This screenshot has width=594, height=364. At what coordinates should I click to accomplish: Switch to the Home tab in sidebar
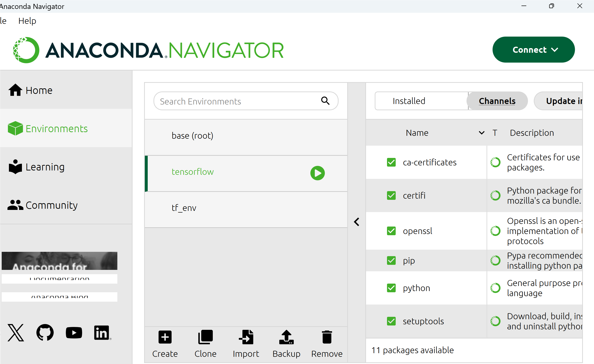pyautogui.click(x=39, y=90)
